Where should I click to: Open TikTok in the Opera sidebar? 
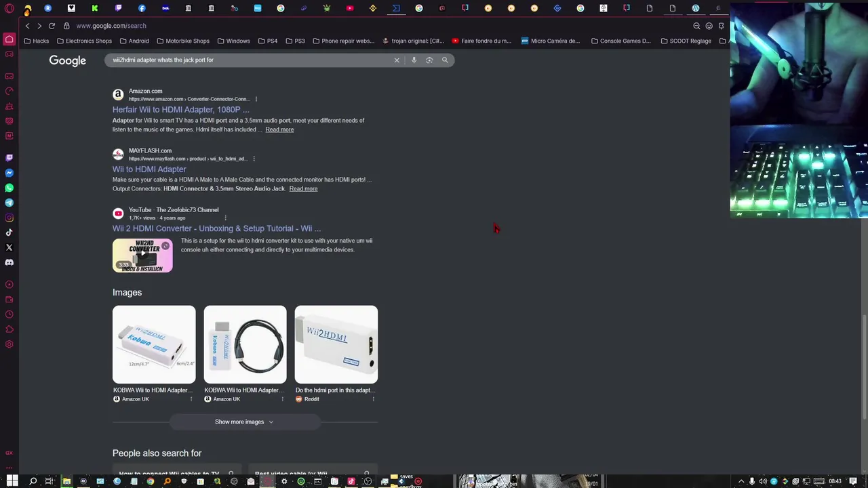(x=9, y=232)
